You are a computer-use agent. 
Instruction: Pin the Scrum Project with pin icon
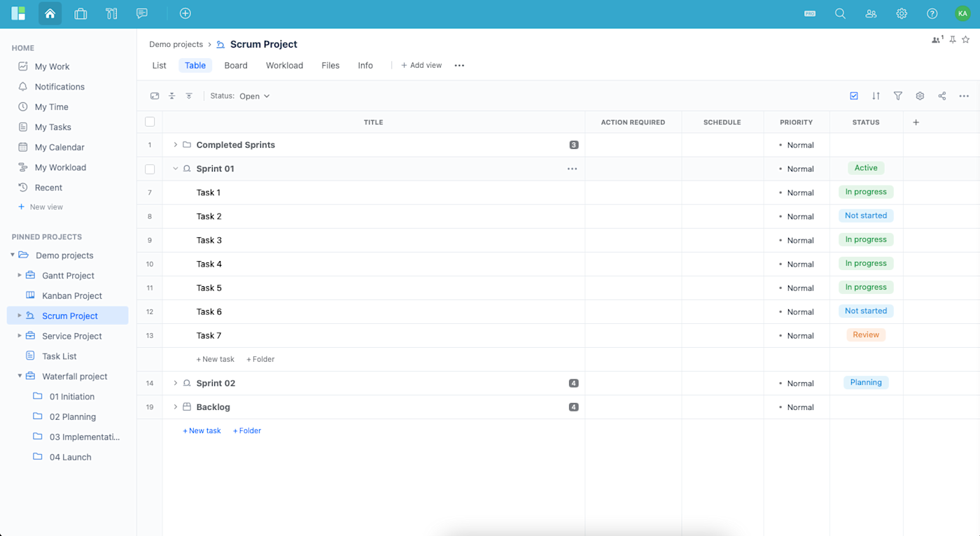coord(953,40)
